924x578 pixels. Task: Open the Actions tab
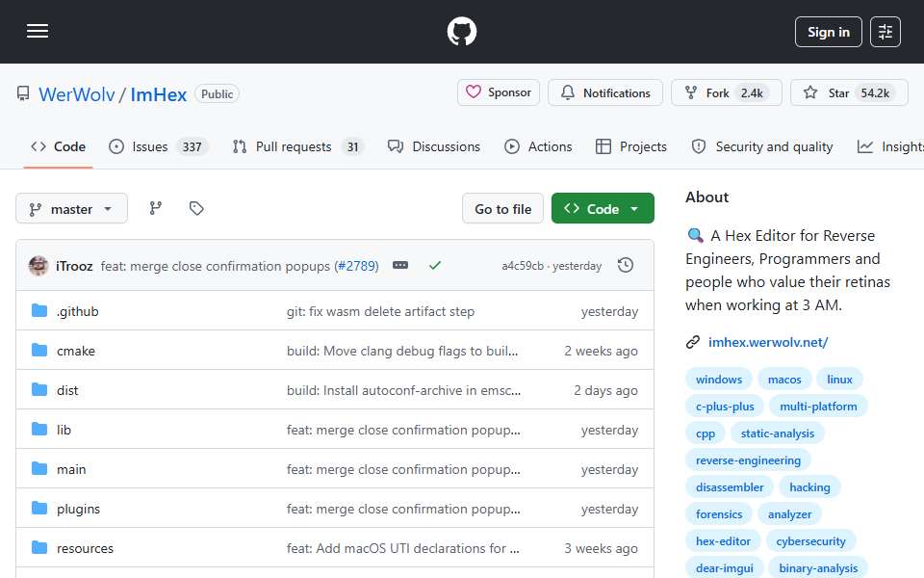[x=538, y=146]
